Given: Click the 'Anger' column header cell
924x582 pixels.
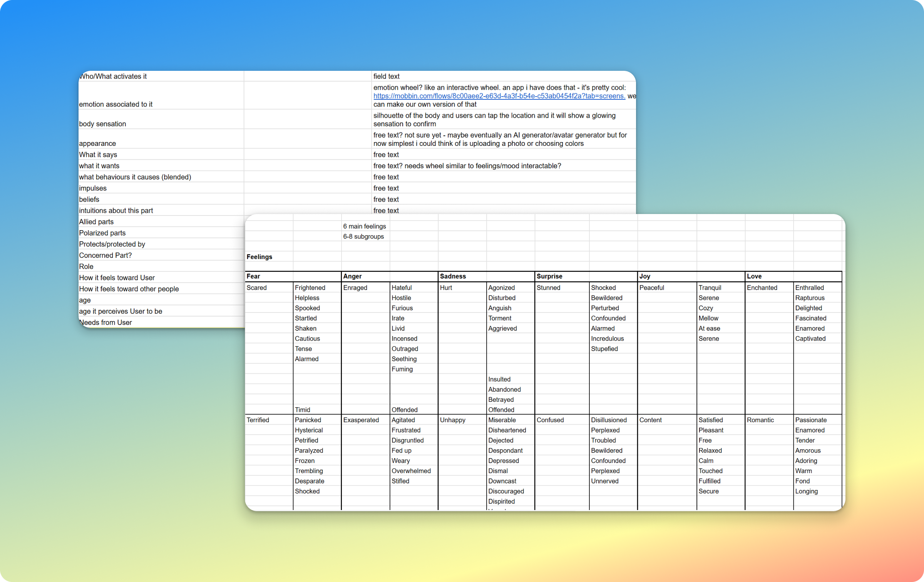Looking at the screenshot, I should 352,276.
